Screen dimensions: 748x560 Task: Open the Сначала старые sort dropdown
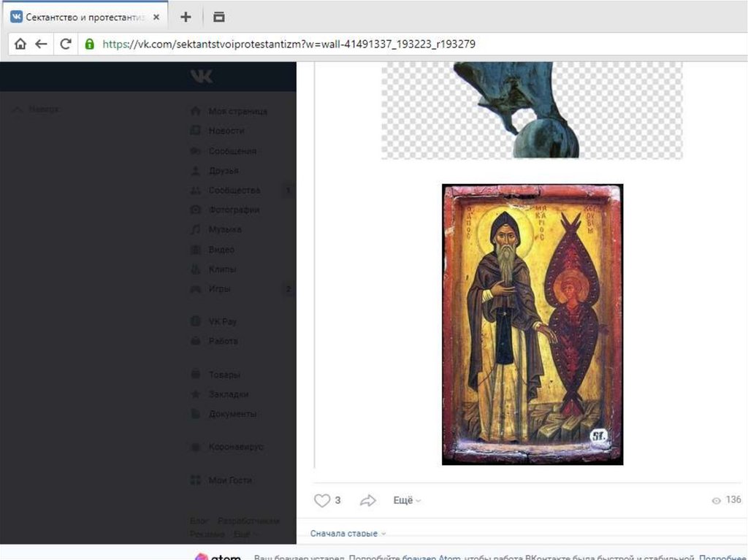point(348,533)
